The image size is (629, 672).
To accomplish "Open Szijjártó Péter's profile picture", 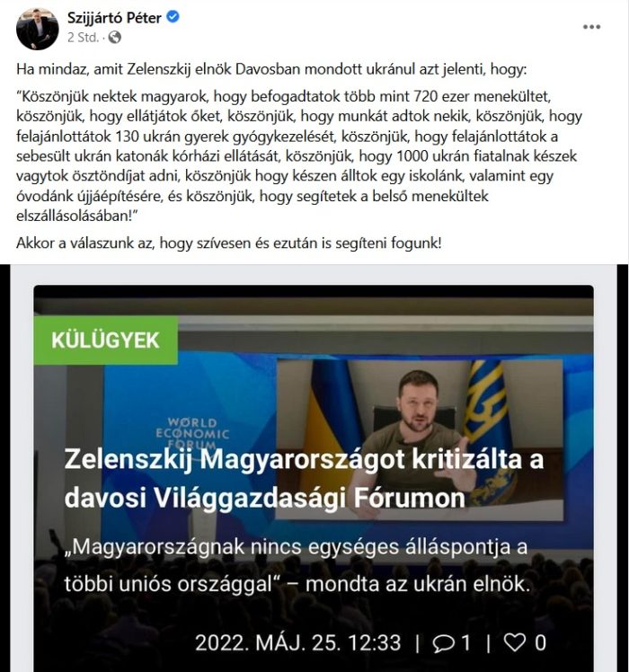I will pos(38,29).
